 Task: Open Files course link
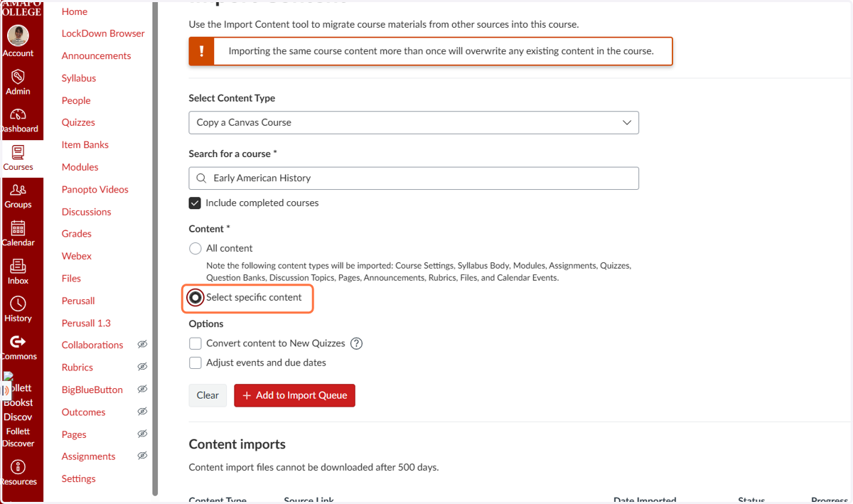(71, 279)
